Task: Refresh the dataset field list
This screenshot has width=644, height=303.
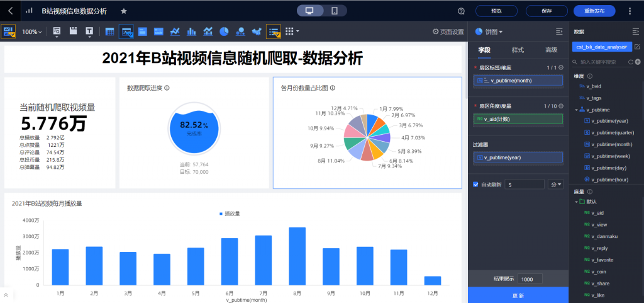Action: [631, 62]
